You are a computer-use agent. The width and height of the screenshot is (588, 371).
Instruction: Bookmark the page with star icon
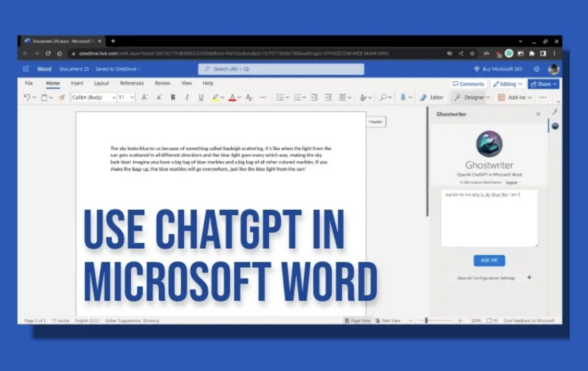pos(472,54)
